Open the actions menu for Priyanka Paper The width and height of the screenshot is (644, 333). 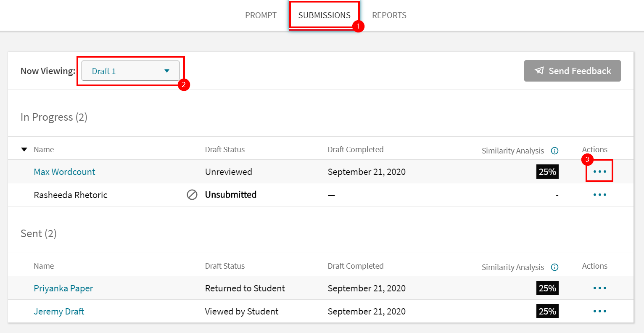point(599,288)
